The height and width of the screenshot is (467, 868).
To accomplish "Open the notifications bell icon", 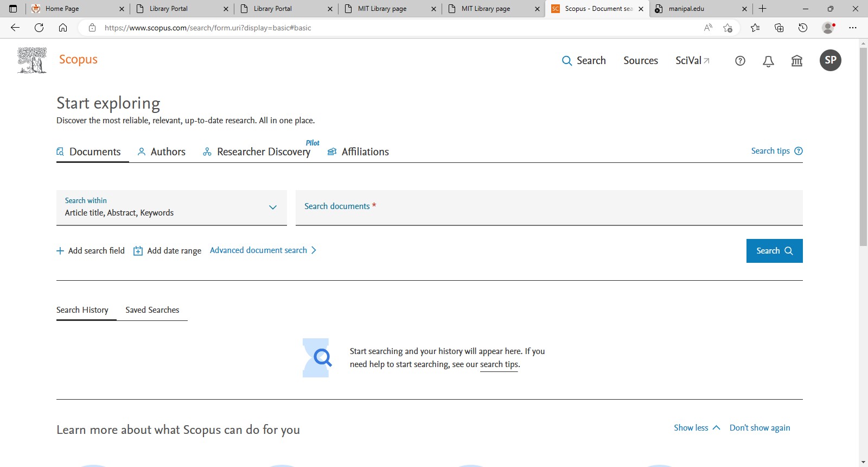I will (x=768, y=61).
